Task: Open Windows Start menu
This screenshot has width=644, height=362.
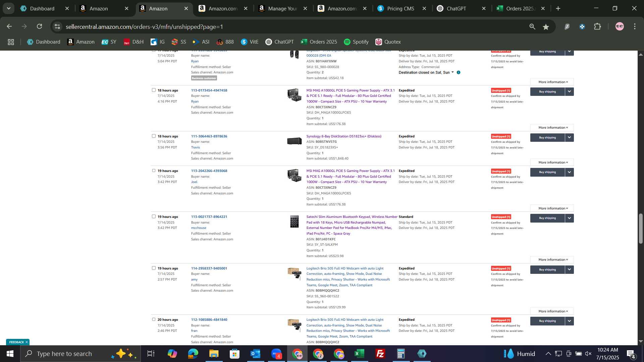Action: tap(10, 354)
